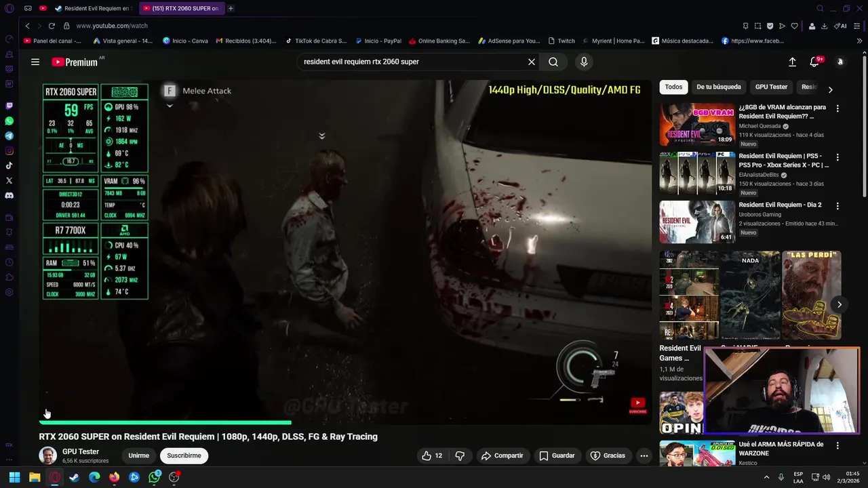Open Resident Evil Requiem - Dia 2 thumbnail
This screenshot has width=868, height=488.
coord(697,222)
